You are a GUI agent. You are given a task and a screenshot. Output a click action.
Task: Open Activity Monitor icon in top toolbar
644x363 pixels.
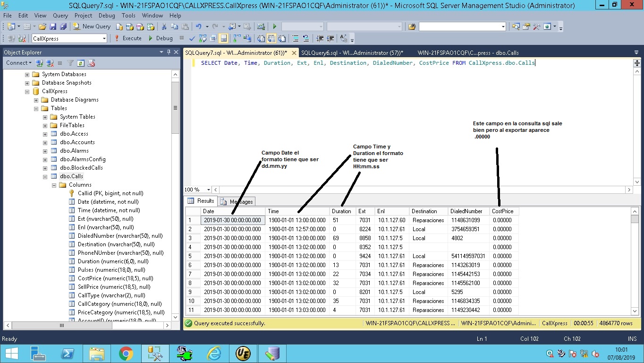[261, 26]
